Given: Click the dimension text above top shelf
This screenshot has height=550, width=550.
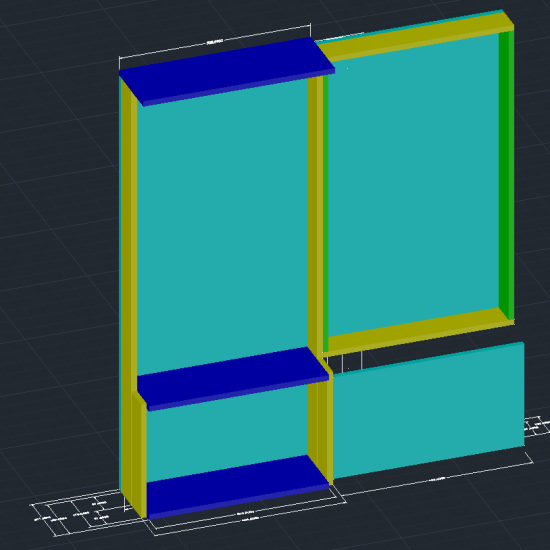Looking at the screenshot, I should coord(215,42).
